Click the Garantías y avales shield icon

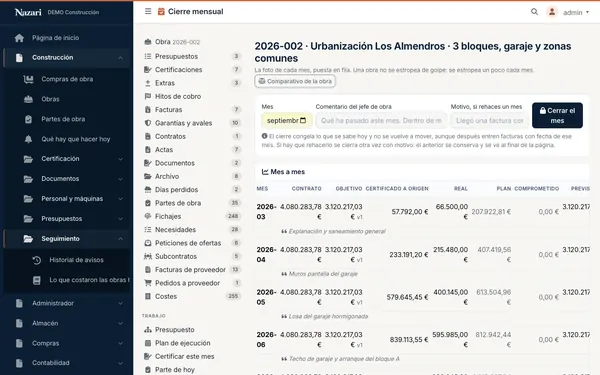[x=148, y=123]
